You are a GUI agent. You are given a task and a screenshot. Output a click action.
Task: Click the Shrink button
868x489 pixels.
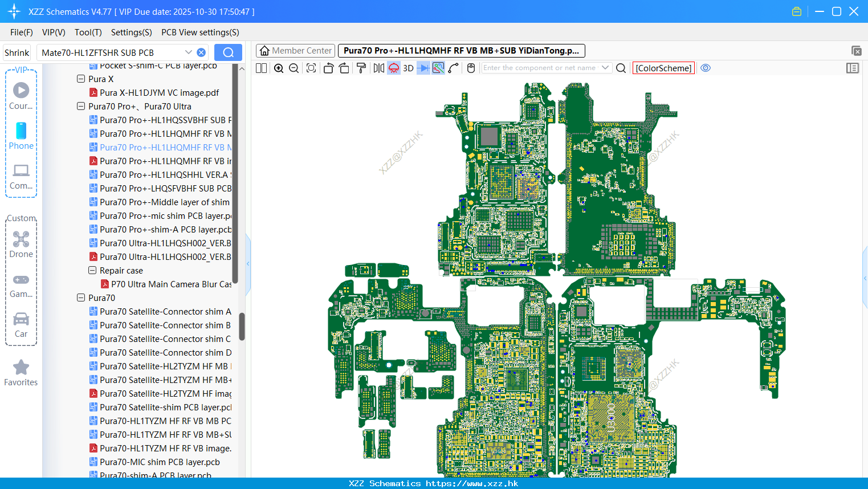[17, 52]
